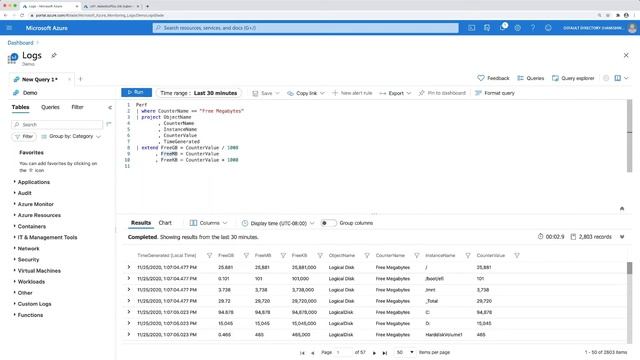Click the Filter button under table search

pyautogui.click(x=24, y=136)
